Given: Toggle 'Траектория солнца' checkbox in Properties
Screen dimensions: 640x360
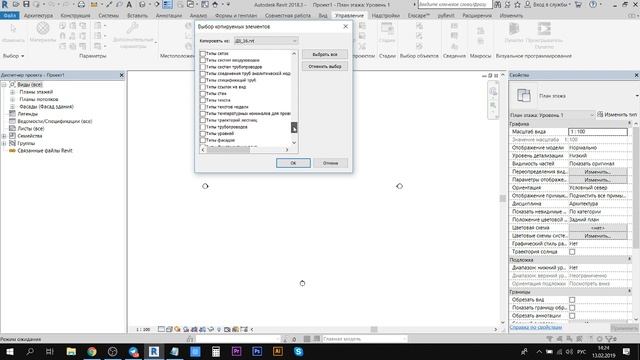Looking at the screenshot, I should click(572, 252).
